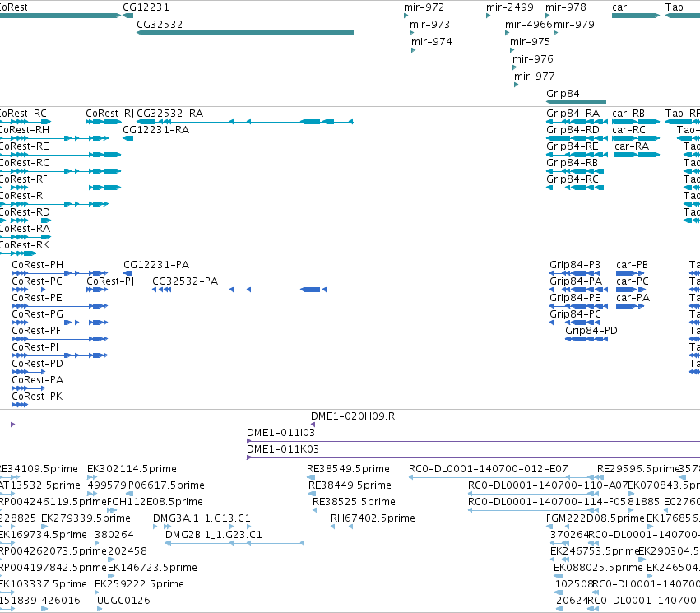Click the mir-973 label

point(430,25)
